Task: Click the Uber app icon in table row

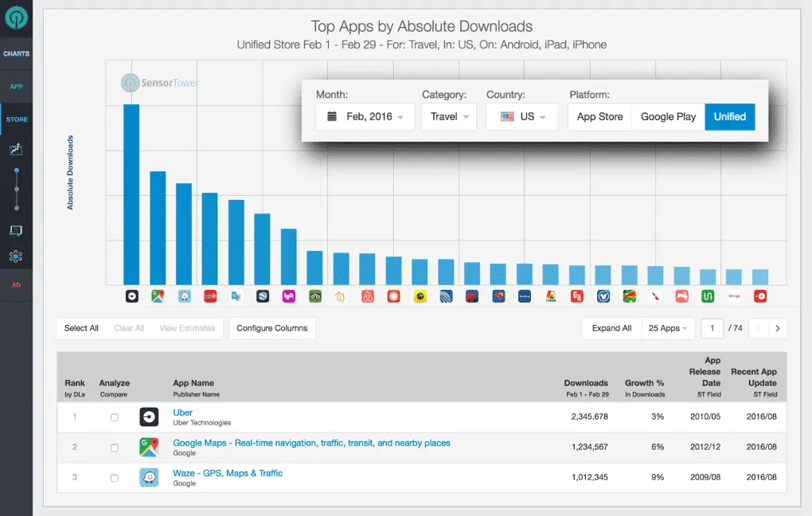Action: click(149, 417)
